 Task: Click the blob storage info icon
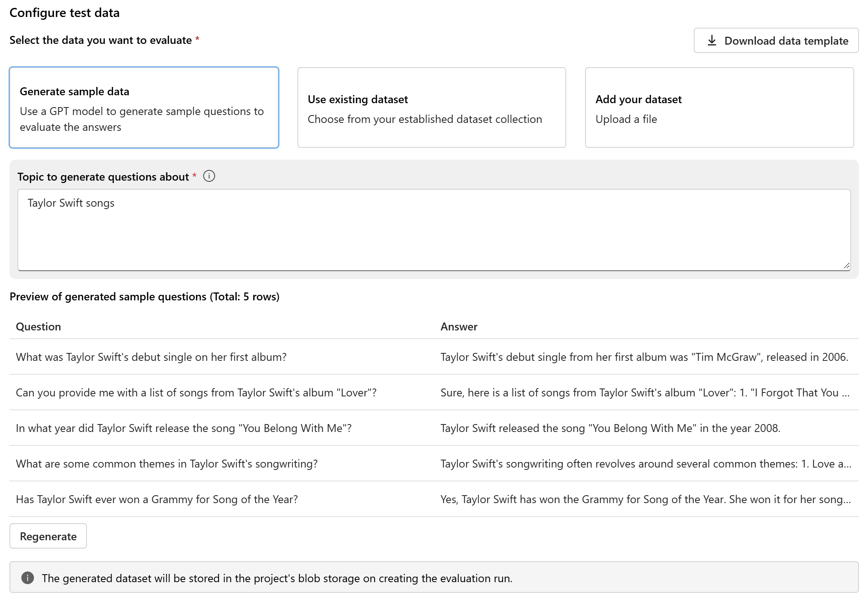pos(28,578)
